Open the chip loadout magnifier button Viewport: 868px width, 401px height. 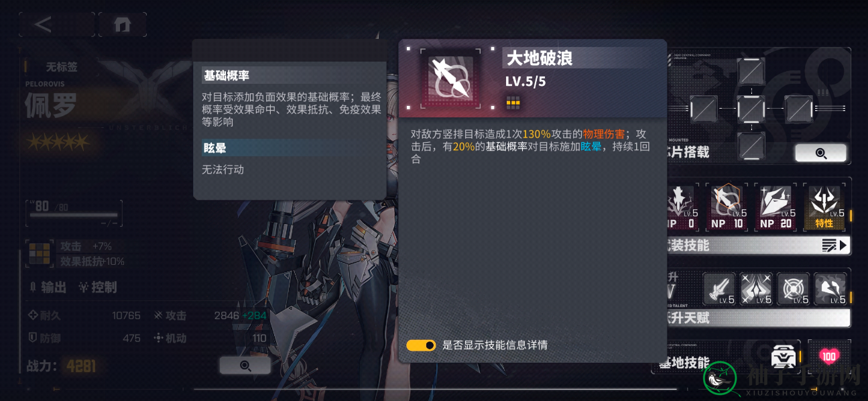click(820, 153)
